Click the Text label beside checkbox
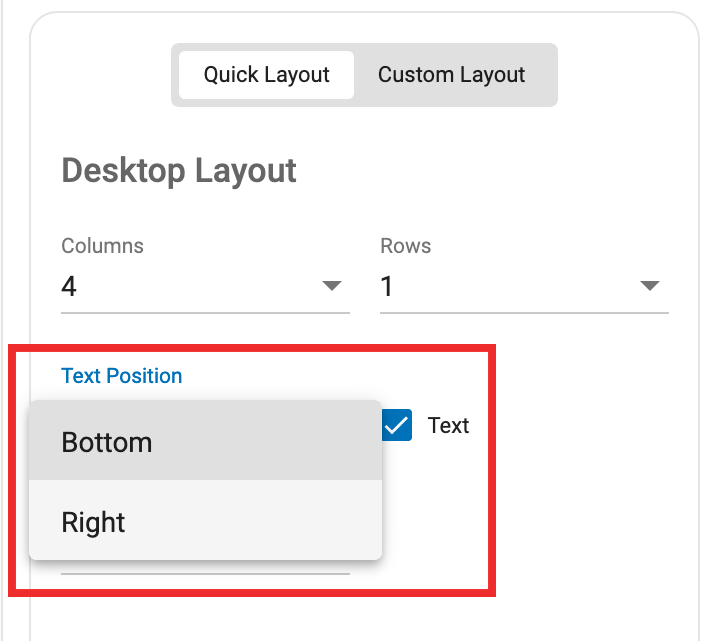 point(448,425)
